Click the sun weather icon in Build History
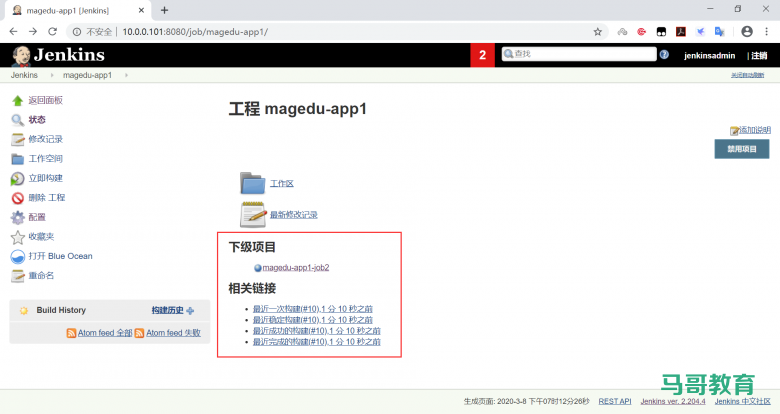This screenshot has width=780, height=414. click(x=23, y=311)
